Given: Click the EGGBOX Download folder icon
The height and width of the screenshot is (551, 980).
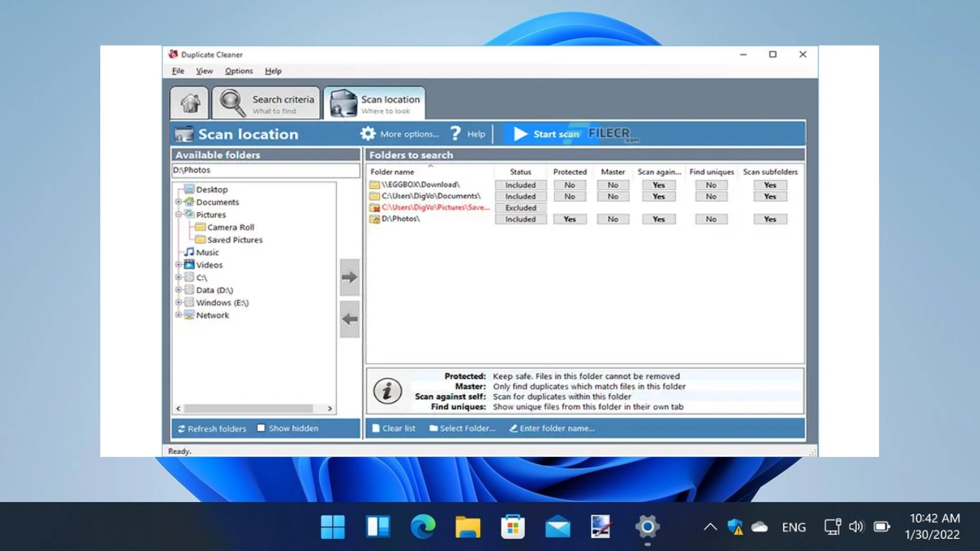Looking at the screenshot, I should click(374, 184).
